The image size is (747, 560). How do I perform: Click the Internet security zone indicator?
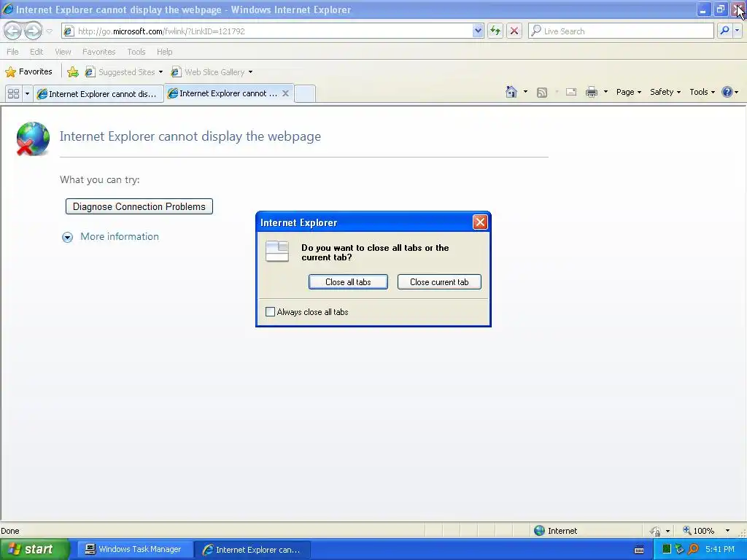(555, 531)
